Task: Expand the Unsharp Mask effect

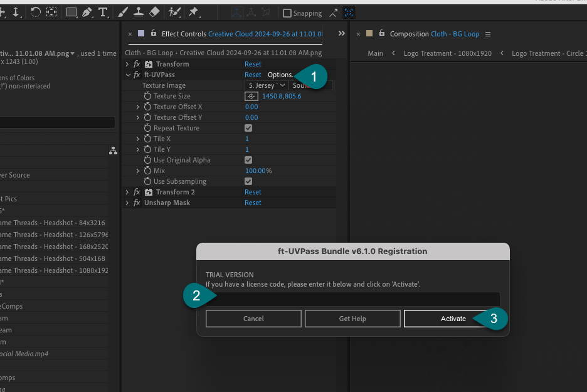Action: (128, 203)
